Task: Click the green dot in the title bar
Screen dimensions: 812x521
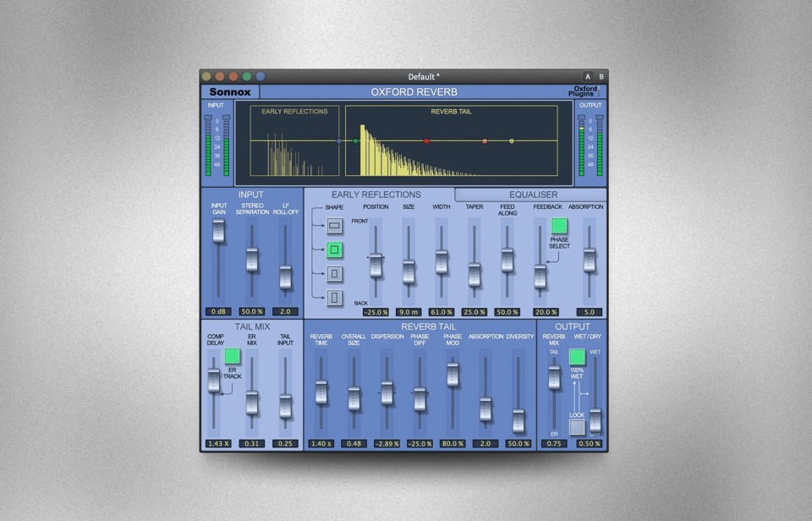Action: click(247, 77)
